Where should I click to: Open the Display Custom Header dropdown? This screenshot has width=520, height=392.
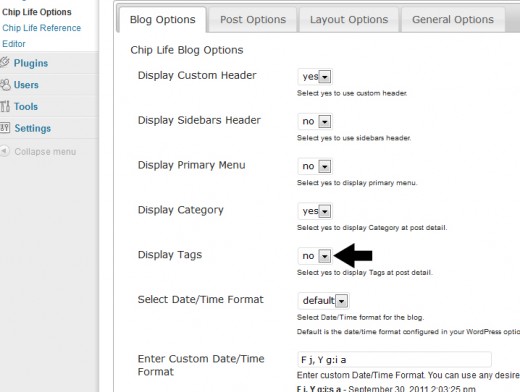coord(315,77)
